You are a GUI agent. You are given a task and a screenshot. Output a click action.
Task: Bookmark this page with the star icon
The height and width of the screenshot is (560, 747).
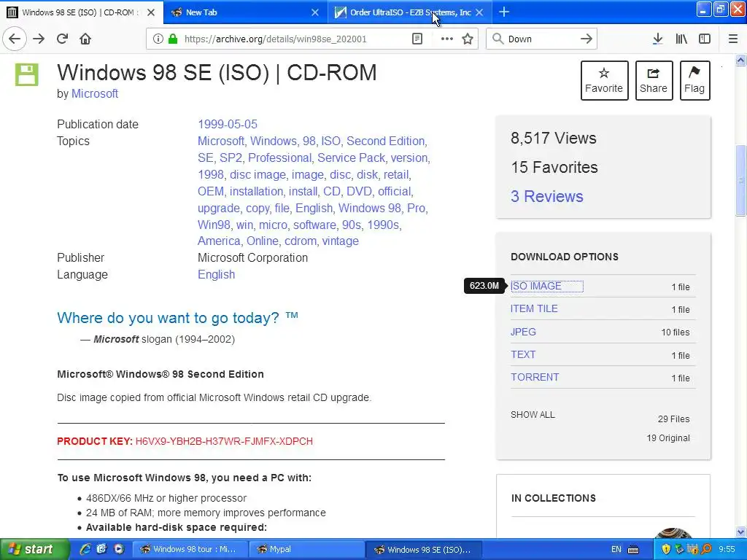coord(468,39)
